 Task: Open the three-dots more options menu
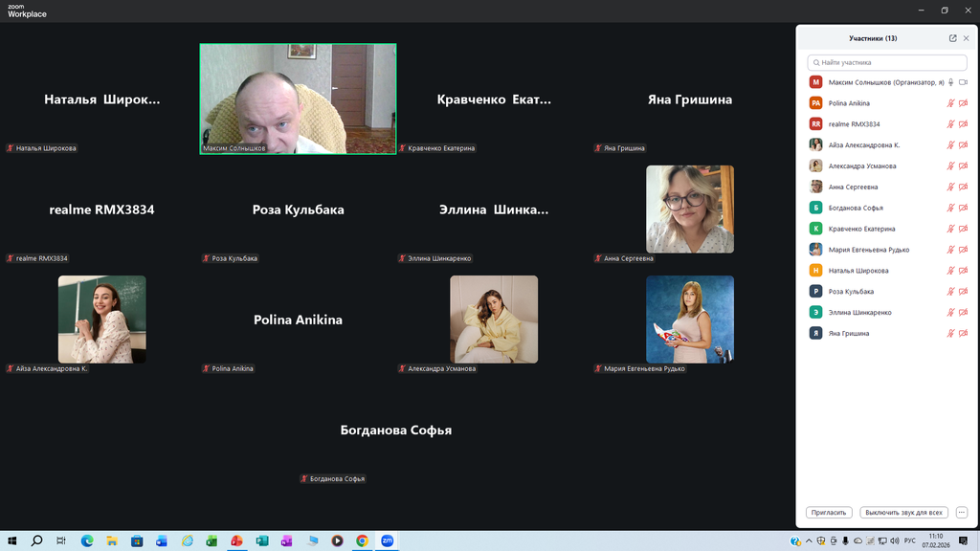click(x=962, y=513)
